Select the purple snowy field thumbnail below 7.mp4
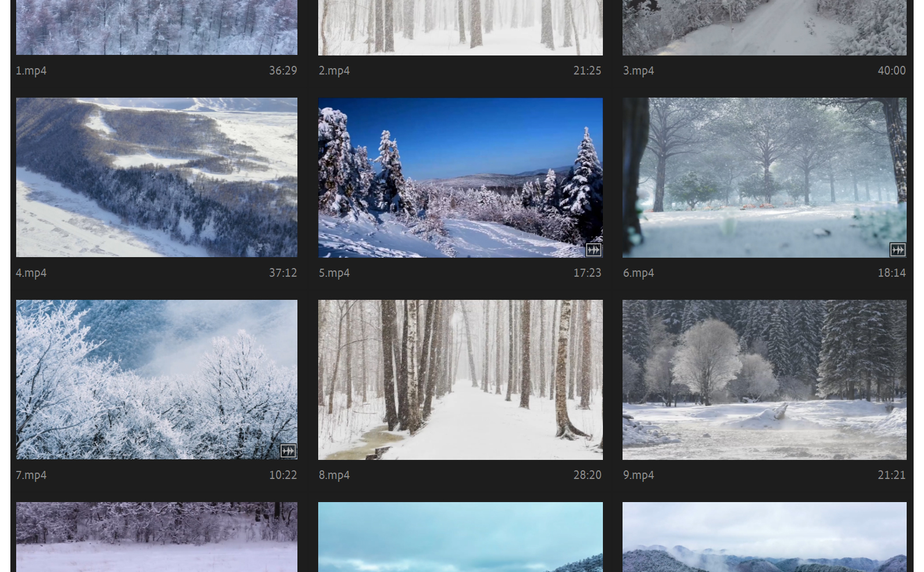The image size is (924, 572). tap(157, 537)
